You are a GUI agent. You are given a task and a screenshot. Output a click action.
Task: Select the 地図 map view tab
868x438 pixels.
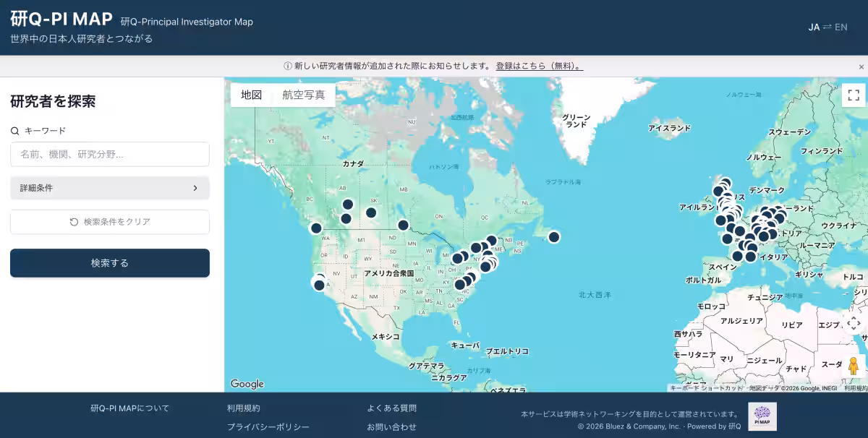251,95
